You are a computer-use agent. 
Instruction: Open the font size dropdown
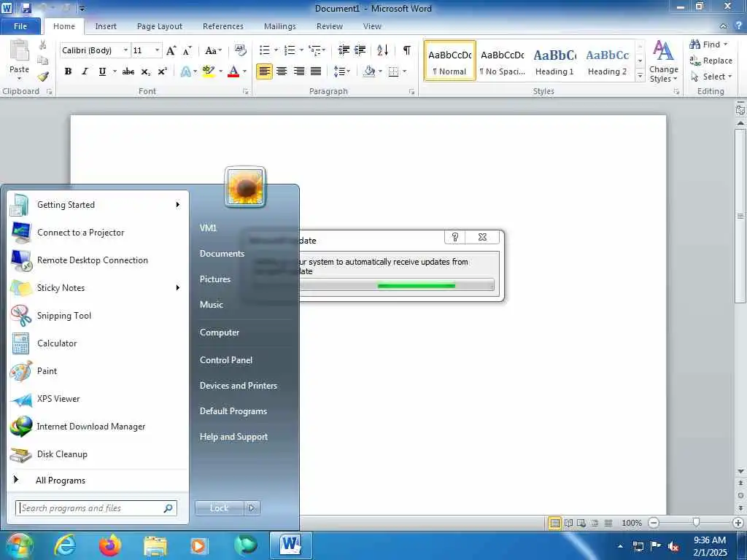(x=158, y=50)
